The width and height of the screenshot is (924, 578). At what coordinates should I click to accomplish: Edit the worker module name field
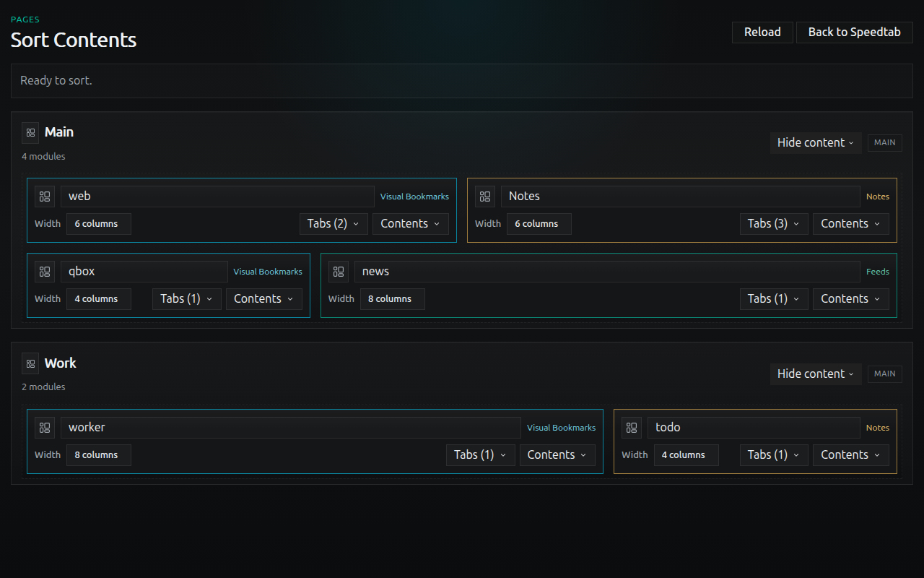click(291, 428)
